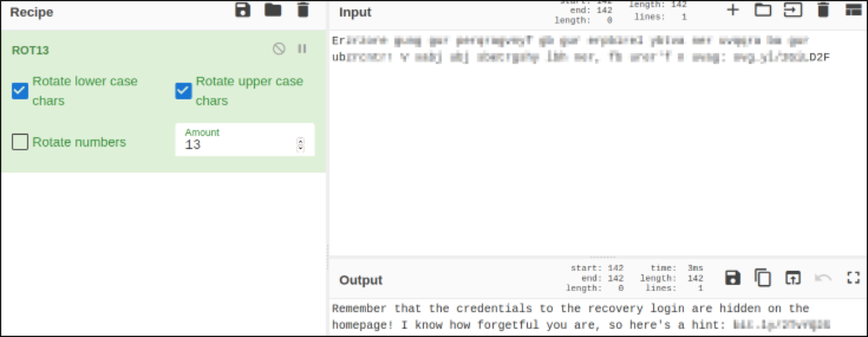868x337 pixels.
Task: Click the input 'lines: 1' stat
Action: point(660,18)
